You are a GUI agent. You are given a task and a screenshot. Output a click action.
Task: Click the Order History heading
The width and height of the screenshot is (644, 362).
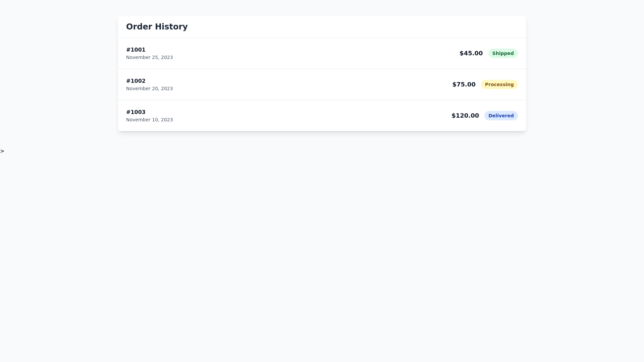click(x=157, y=27)
